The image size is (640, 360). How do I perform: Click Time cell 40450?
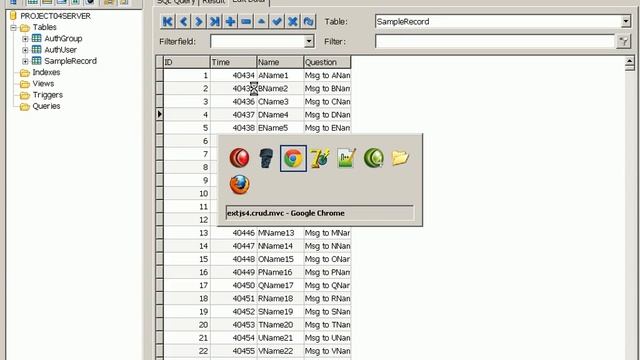click(x=233, y=285)
